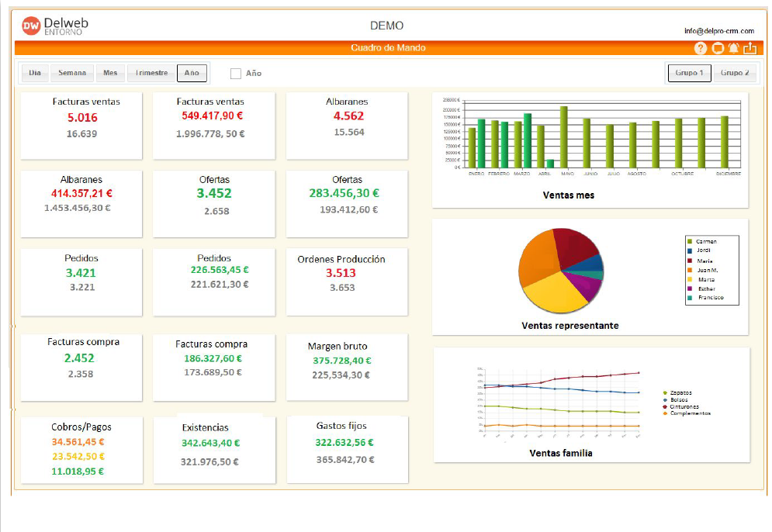Click the info@delpro-crm.com email link
This screenshot has width=772, height=532.
[x=719, y=31]
